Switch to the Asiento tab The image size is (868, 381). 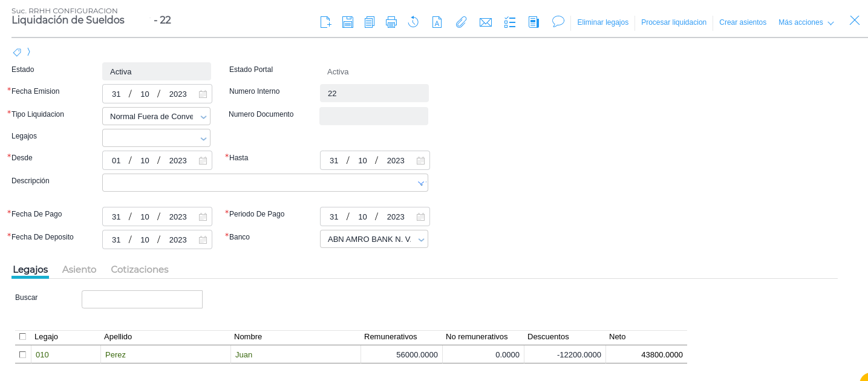[x=79, y=270]
